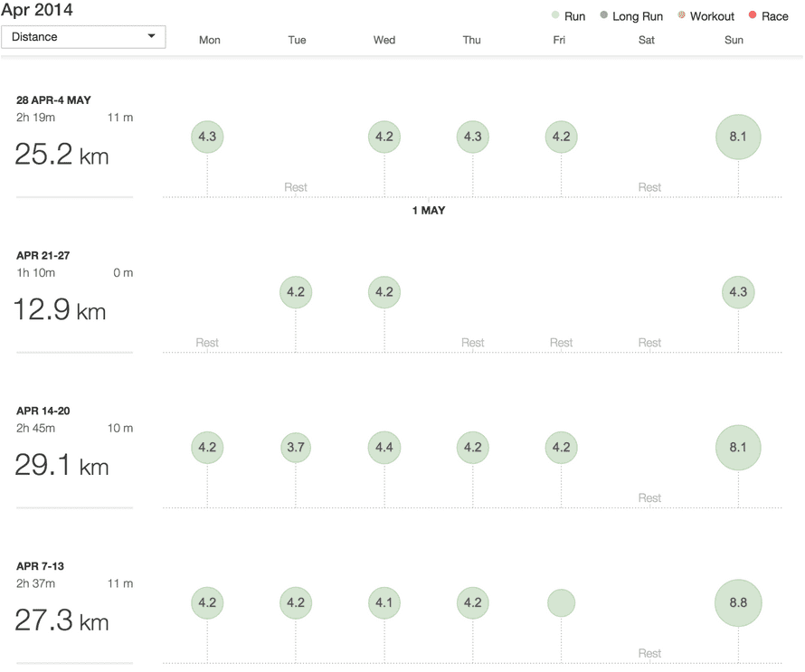Click the 3.7 km Tuesday run in Apr 14-20
The width and height of the screenshot is (805, 672).
[296, 447]
